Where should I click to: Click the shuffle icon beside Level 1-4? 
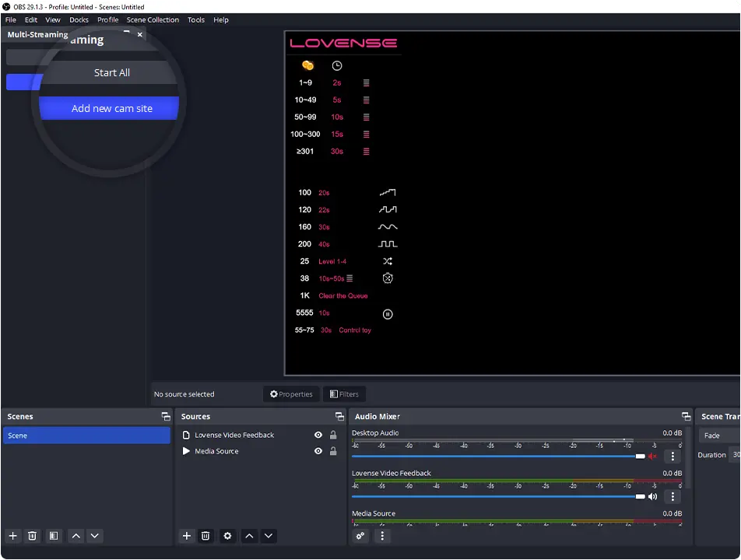coord(388,261)
